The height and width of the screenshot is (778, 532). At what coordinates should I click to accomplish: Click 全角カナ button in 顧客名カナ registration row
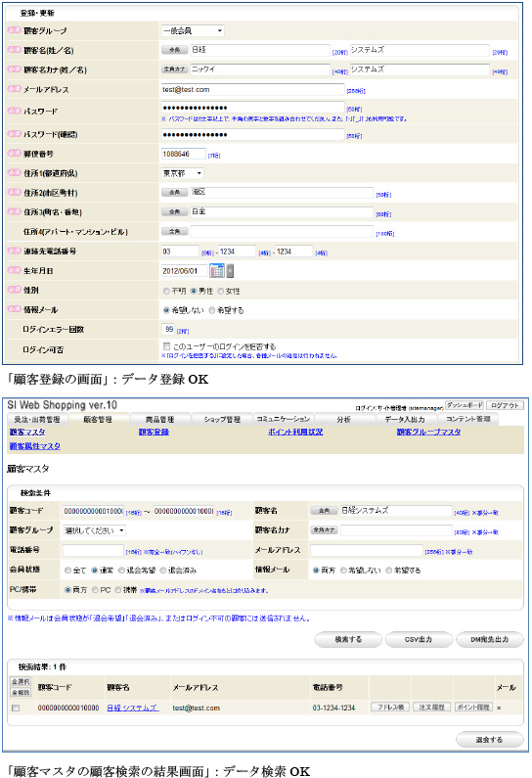click(x=174, y=69)
